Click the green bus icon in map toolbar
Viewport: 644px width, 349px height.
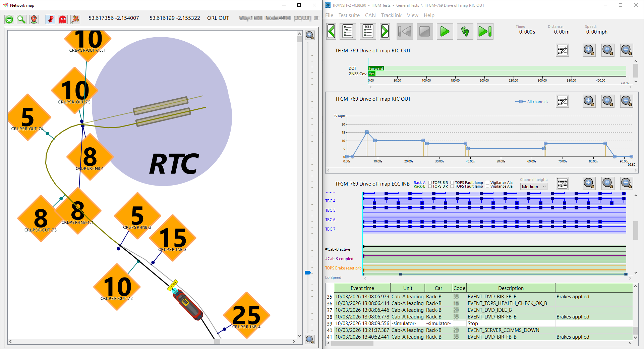tap(9, 19)
